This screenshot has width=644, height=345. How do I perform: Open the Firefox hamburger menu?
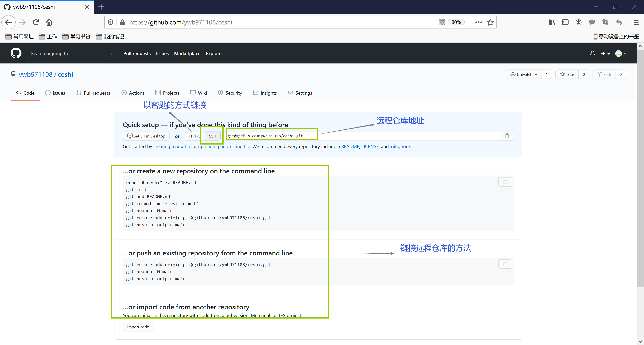[x=636, y=22]
